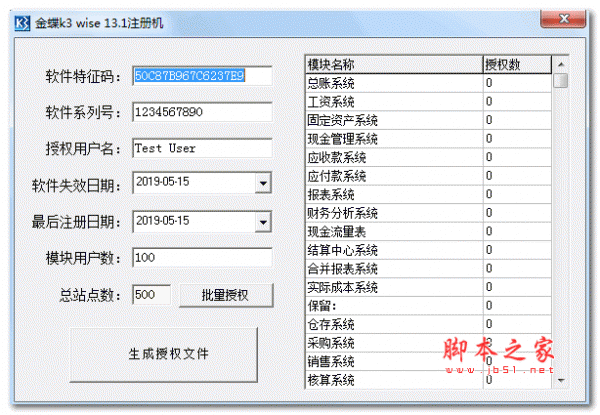600x415 pixels.
Task: Click the K3 application icon in title bar
Action: click(x=22, y=23)
